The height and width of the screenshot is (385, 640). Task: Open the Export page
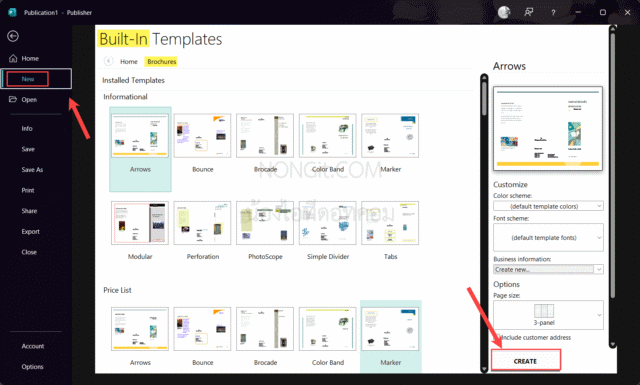click(31, 231)
